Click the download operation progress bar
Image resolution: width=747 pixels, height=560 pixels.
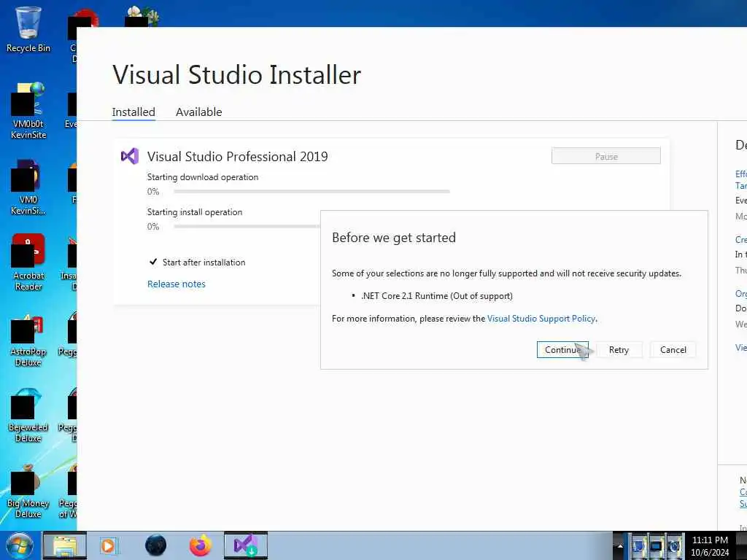(x=311, y=192)
